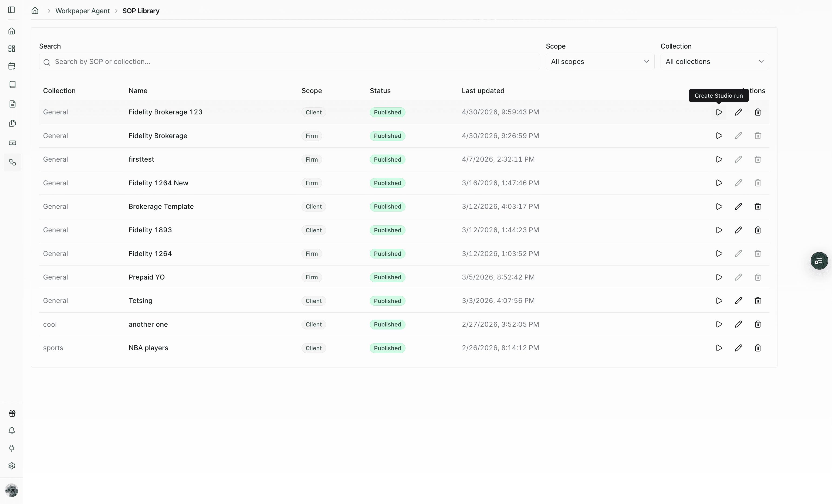The image size is (832, 504).
Task: Delete the Fidelity 1893 SOP
Action: click(758, 230)
